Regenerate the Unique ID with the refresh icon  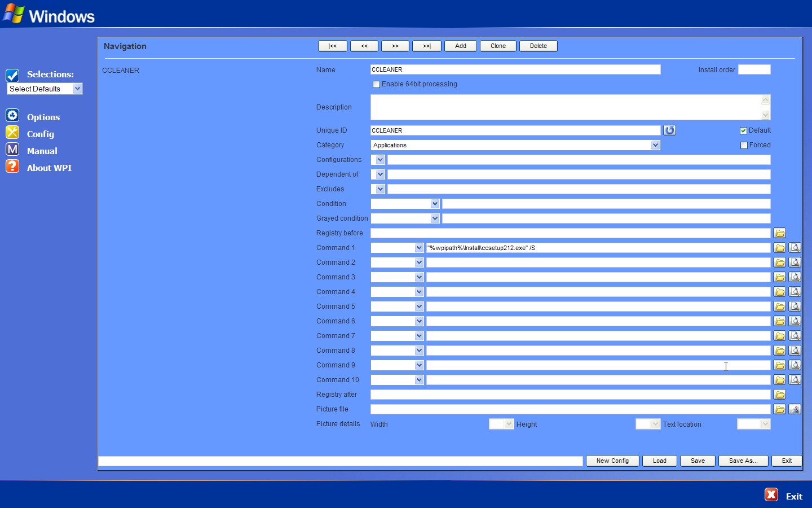pyautogui.click(x=669, y=130)
